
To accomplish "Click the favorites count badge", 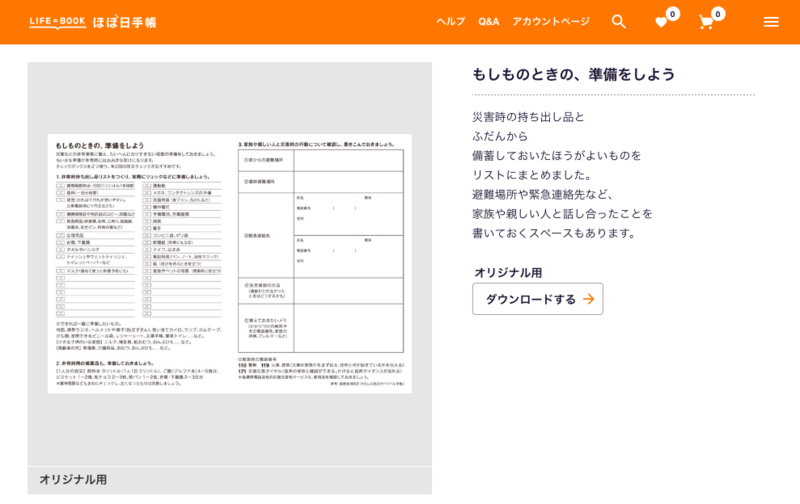I will click(673, 14).
